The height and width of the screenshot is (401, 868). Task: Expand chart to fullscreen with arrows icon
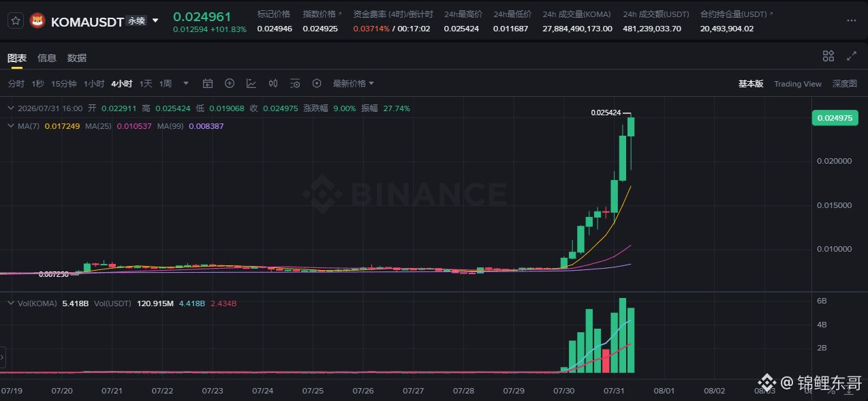coord(852,56)
